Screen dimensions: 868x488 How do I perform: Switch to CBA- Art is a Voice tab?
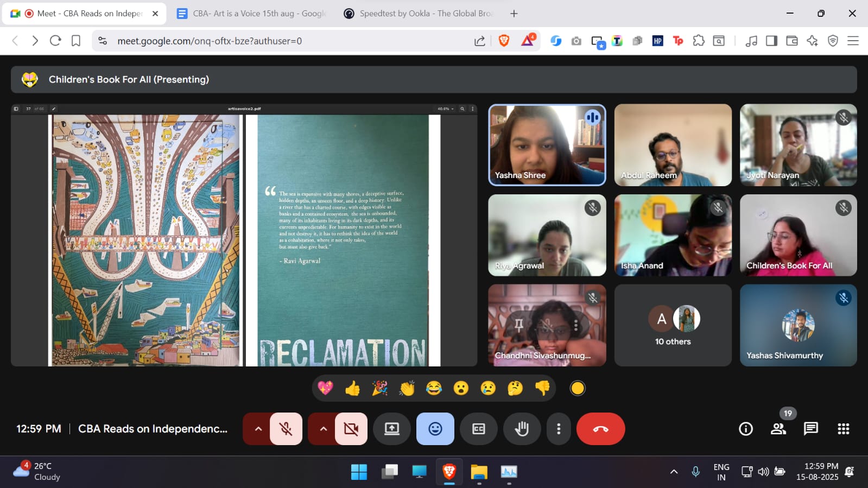click(252, 14)
